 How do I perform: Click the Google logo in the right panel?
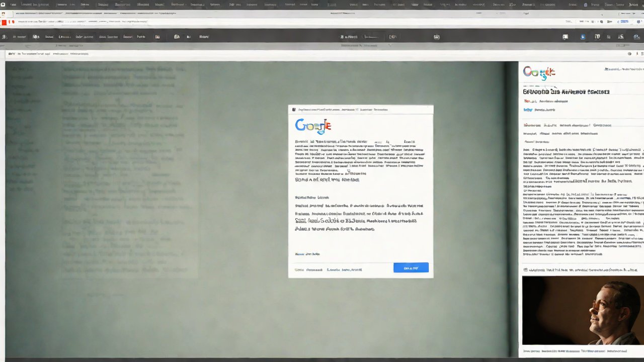[539, 73]
